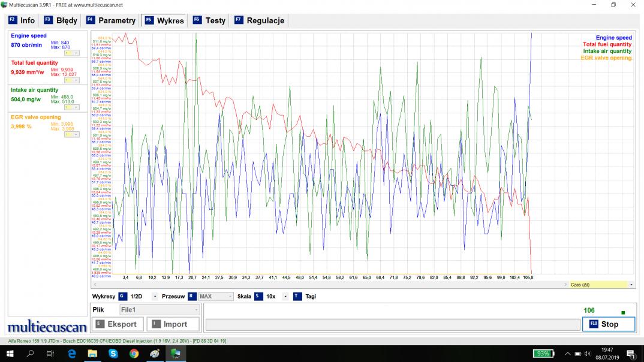Viewport: 644px width, 362px height.
Task: Open the Wykresy 1/2D dropdown arrow
Action: coord(155,296)
